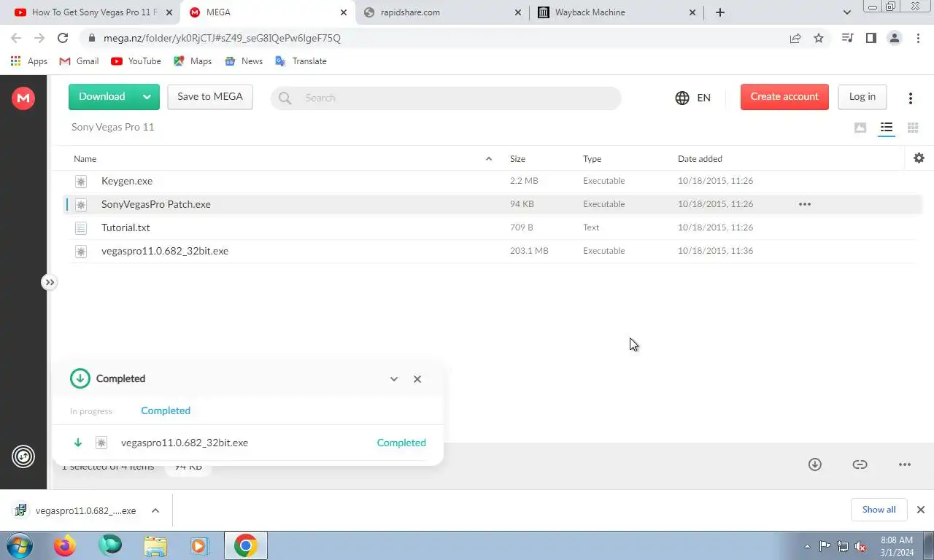Click the Create account button

tap(784, 97)
